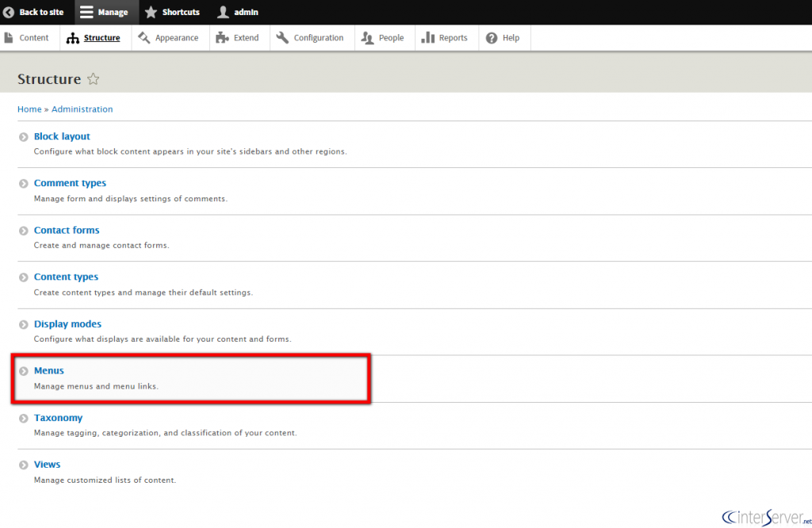Screen dimensions: 812x528
Task: Click the Back to site arrow icon
Action: [9, 12]
